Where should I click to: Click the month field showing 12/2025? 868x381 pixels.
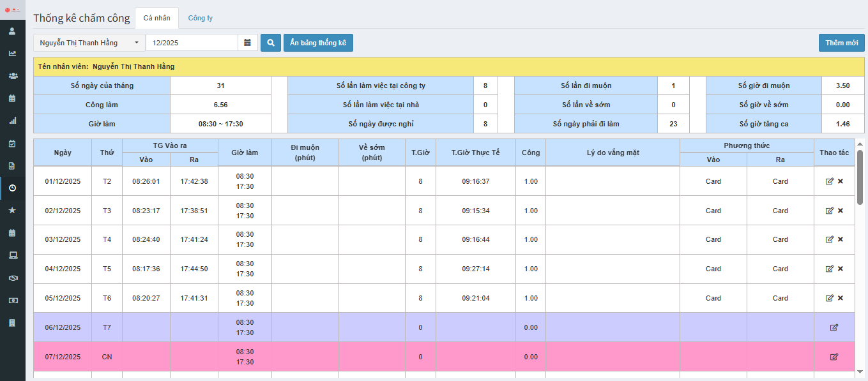[x=192, y=43]
